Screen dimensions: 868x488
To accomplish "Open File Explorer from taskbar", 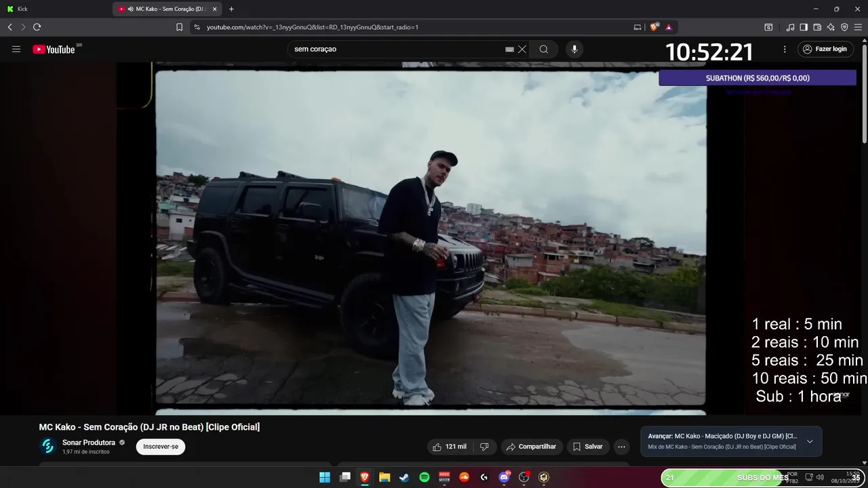I will click(384, 477).
